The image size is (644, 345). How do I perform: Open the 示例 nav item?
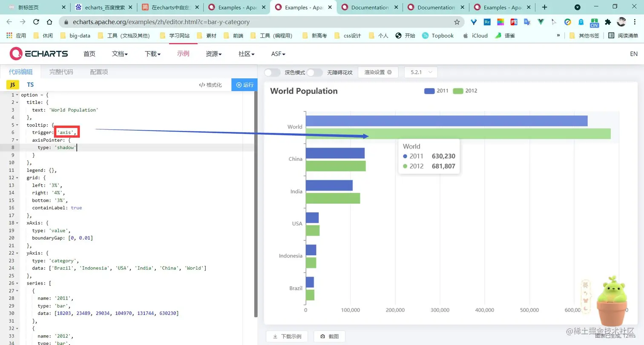click(183, 54)
